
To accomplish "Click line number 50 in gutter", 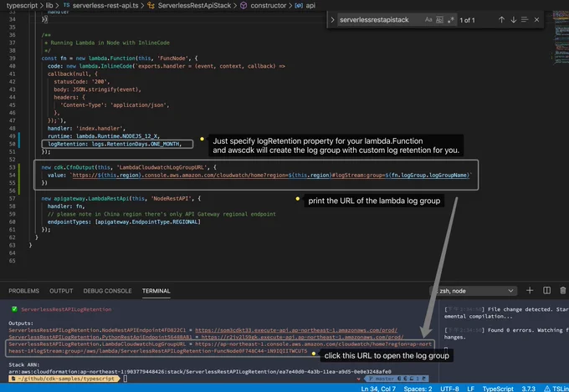I will tap(13, 144).
